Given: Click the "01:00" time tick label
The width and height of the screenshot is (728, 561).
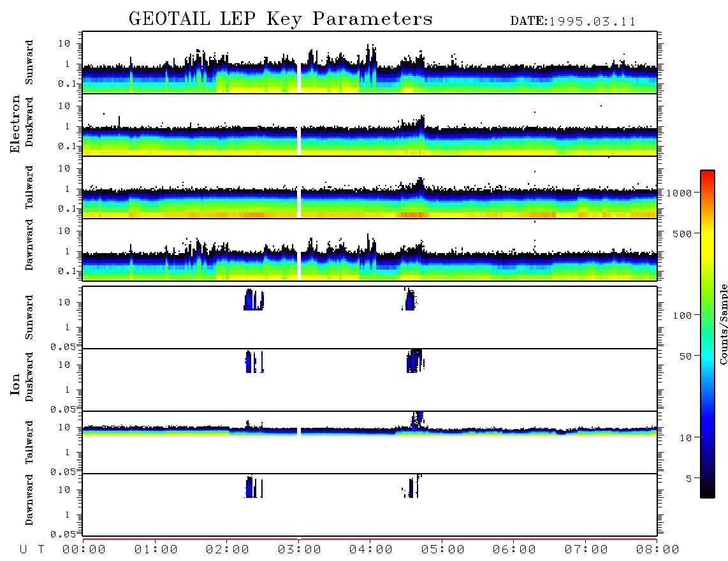Looking at the screenshot, I should click(x=156, y=550).
